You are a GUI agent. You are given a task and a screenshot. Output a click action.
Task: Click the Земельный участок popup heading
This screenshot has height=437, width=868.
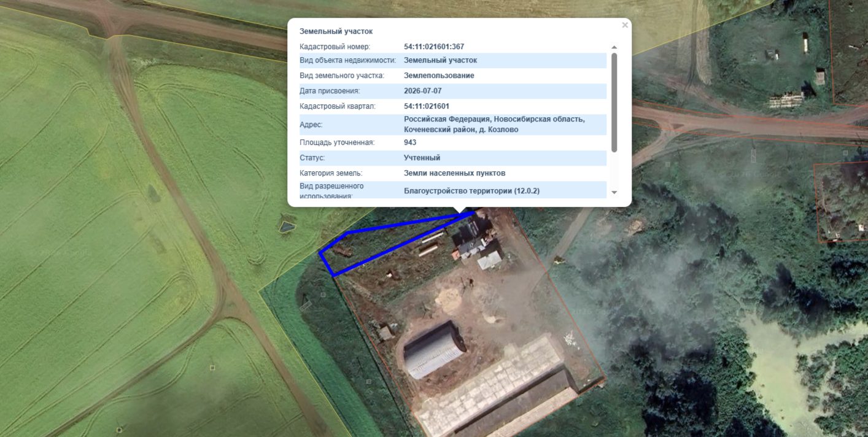336,31
